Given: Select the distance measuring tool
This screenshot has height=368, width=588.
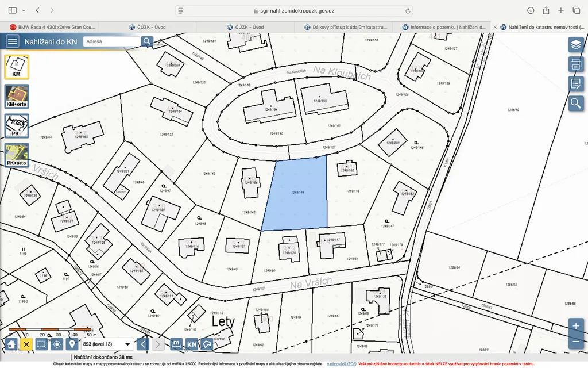Looking at the screenshot, I should [x=177, y=344].
